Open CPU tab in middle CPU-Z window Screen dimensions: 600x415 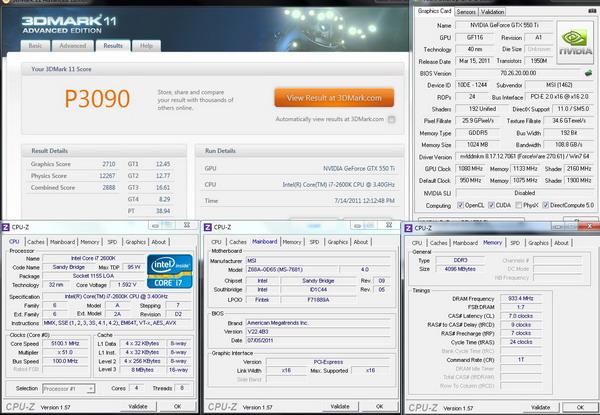(x=216, y=242)
